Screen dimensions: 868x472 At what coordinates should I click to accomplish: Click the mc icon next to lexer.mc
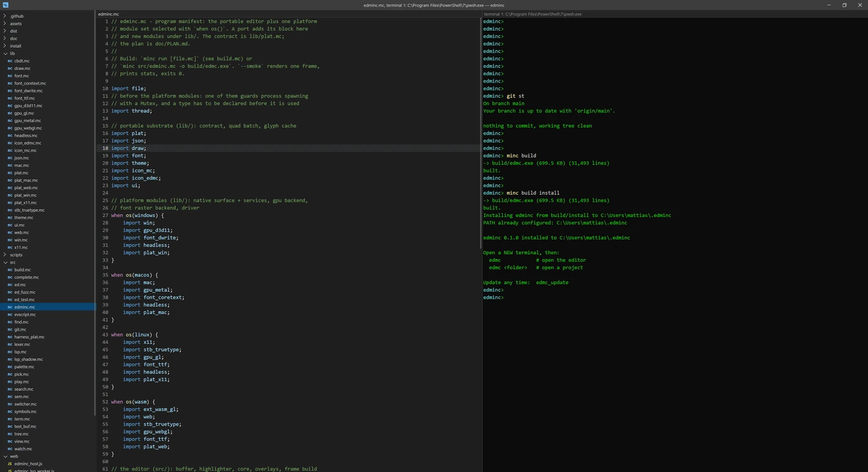[x=10, y=344]
